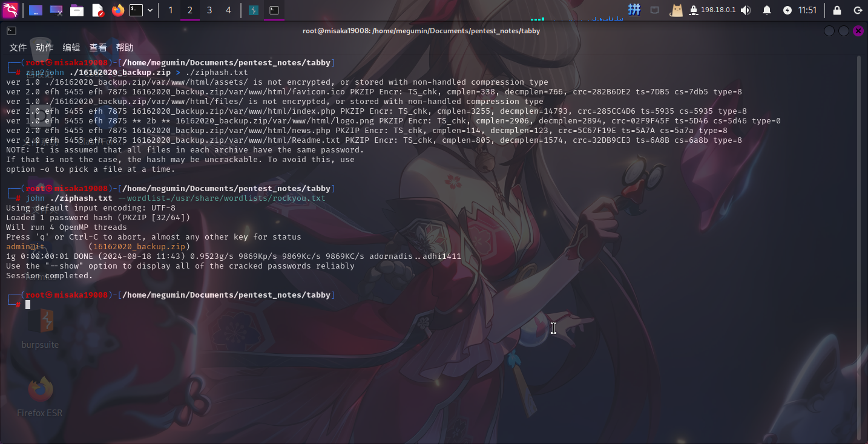Click the terminal vertical scrollbar
The width and height of the screenshot is (868, 444).
[858, 248]
